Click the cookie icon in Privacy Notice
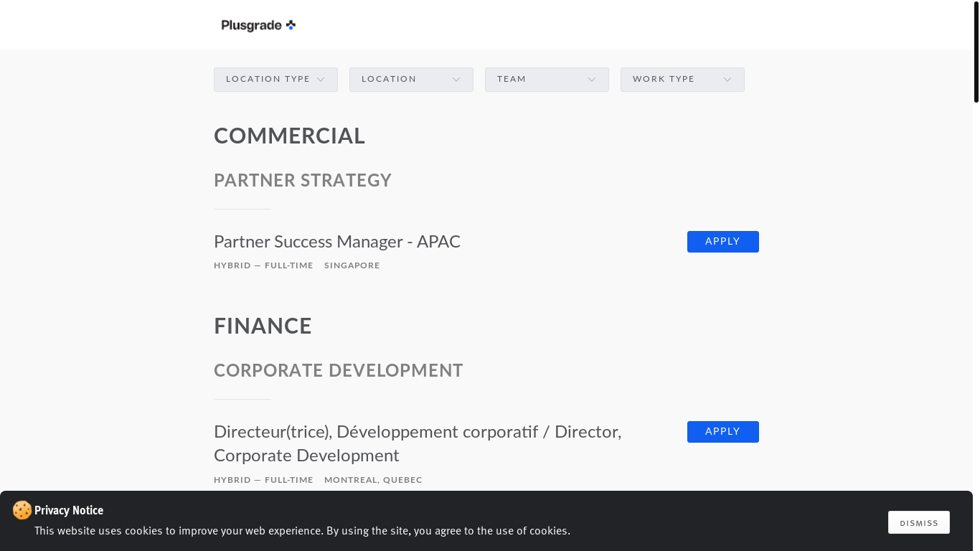 [x=22, y=510]
